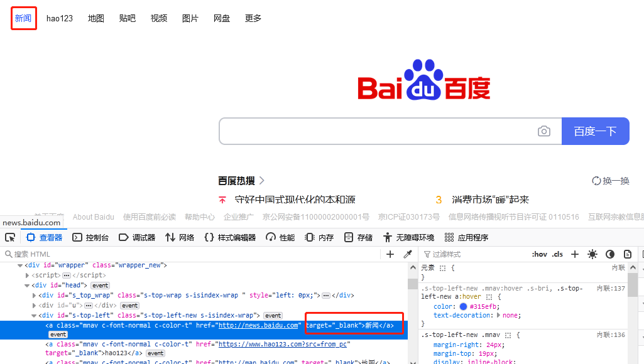Click the http://news.baidu.com href in inspector

[x=258, y=326]
